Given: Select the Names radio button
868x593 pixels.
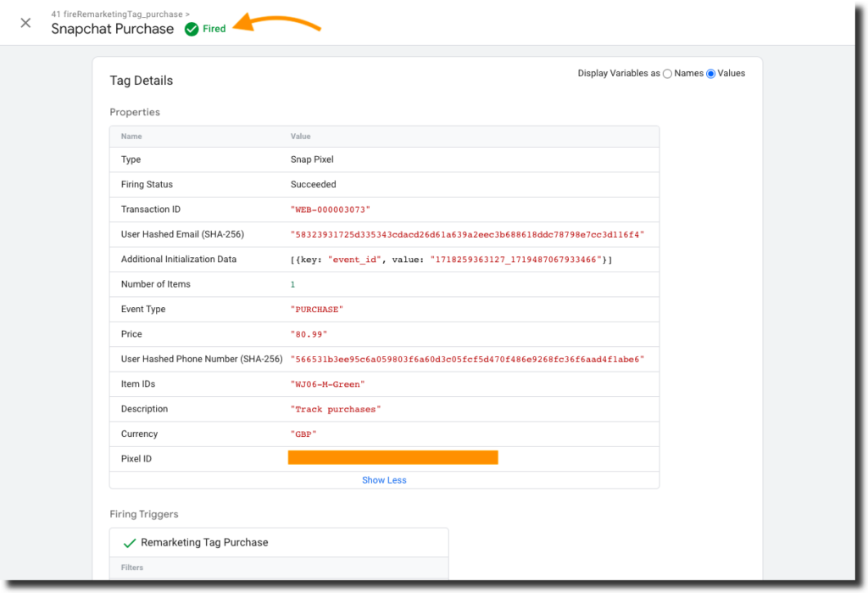Looking at the screenshot, I should click(667, 74).
